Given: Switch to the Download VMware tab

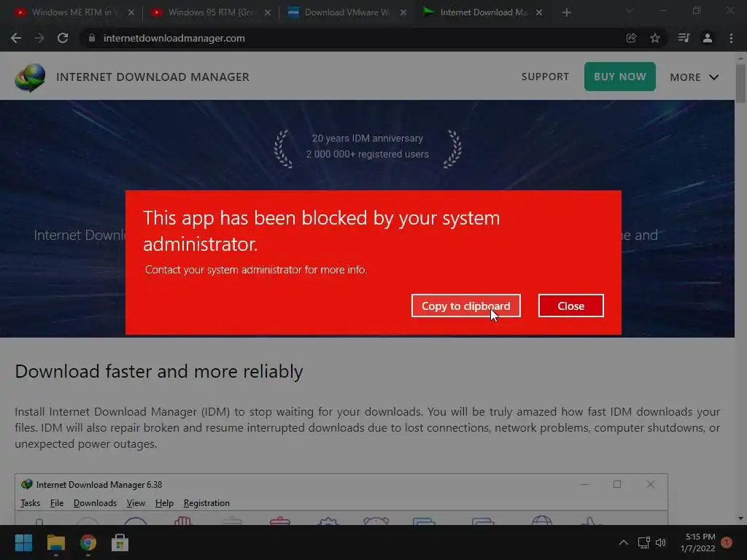Looking at the screenshot, I should [x=345, y=12].
